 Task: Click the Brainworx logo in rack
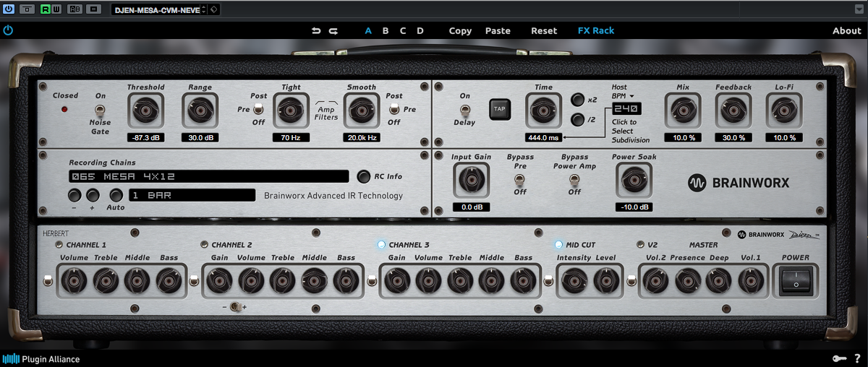(739, 183)
